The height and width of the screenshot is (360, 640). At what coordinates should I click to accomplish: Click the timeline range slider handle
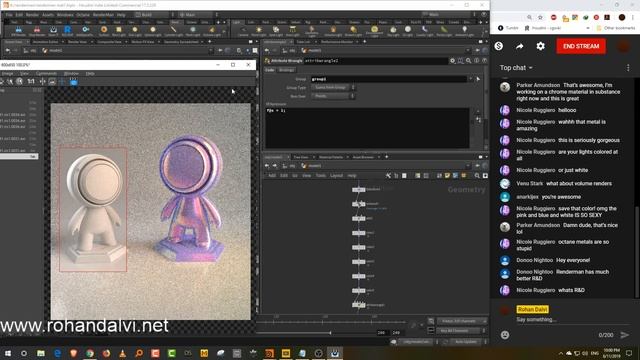point(330,333)
